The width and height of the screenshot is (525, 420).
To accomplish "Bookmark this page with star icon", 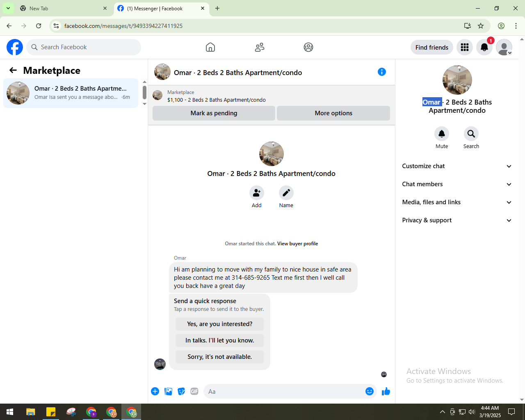I will pos(481,26).
